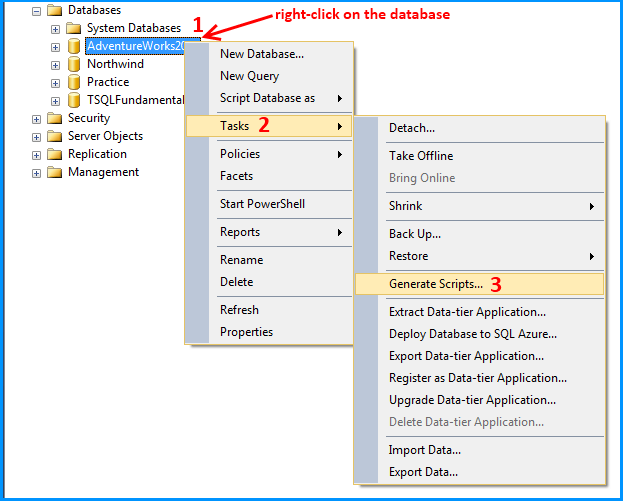Click the Security folder icon
This screenshot has width=623, height=501.
tap(54, 118)
